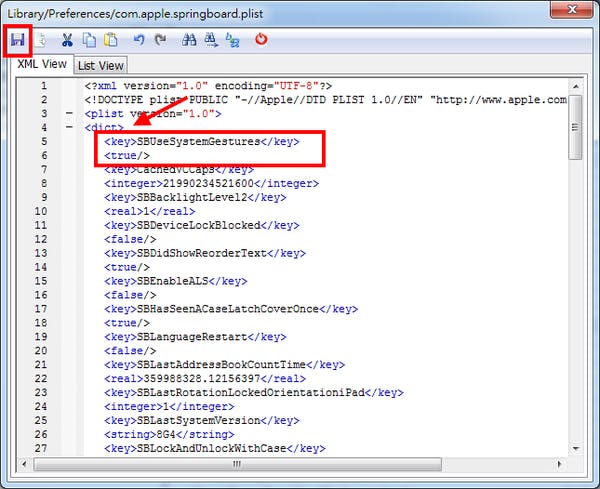Click the red reload icon
This screenshot has width=600, height=489.
[261, 39]
